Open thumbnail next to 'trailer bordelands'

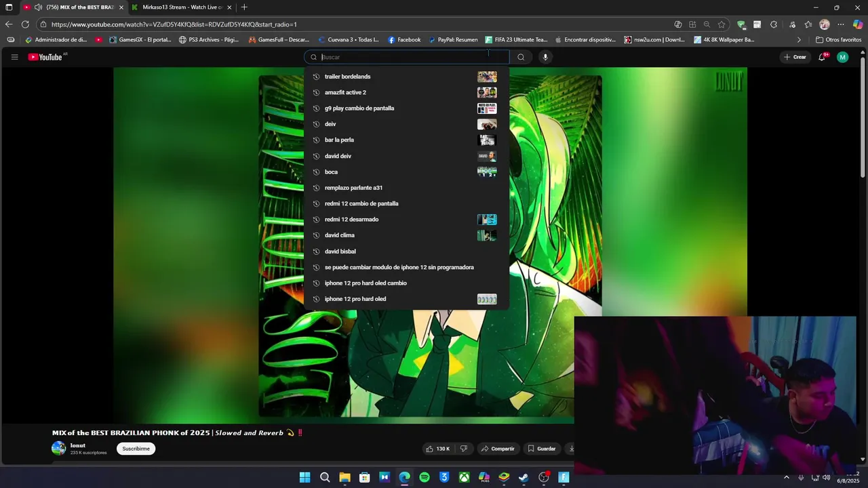(x=487, y=77)
